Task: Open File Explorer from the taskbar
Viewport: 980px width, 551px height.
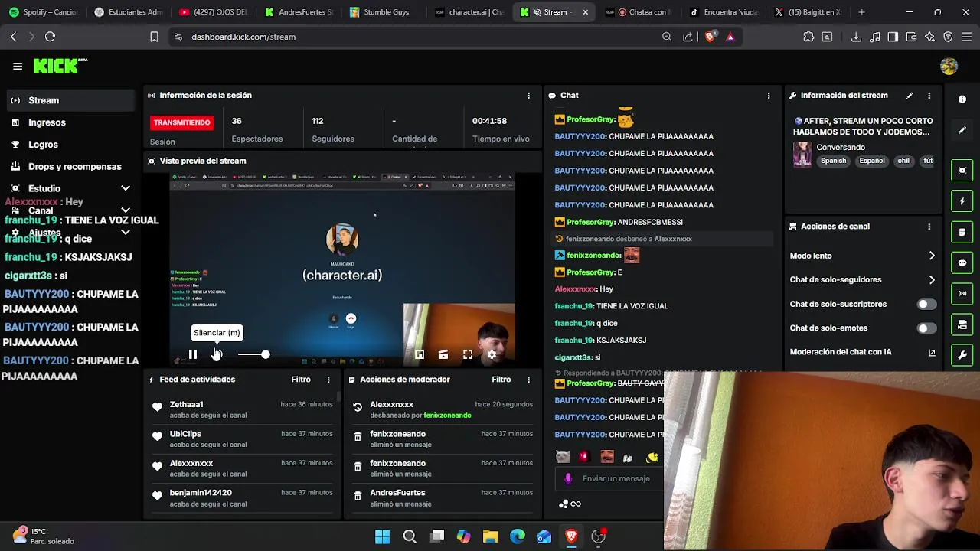Action: (490, 536)
